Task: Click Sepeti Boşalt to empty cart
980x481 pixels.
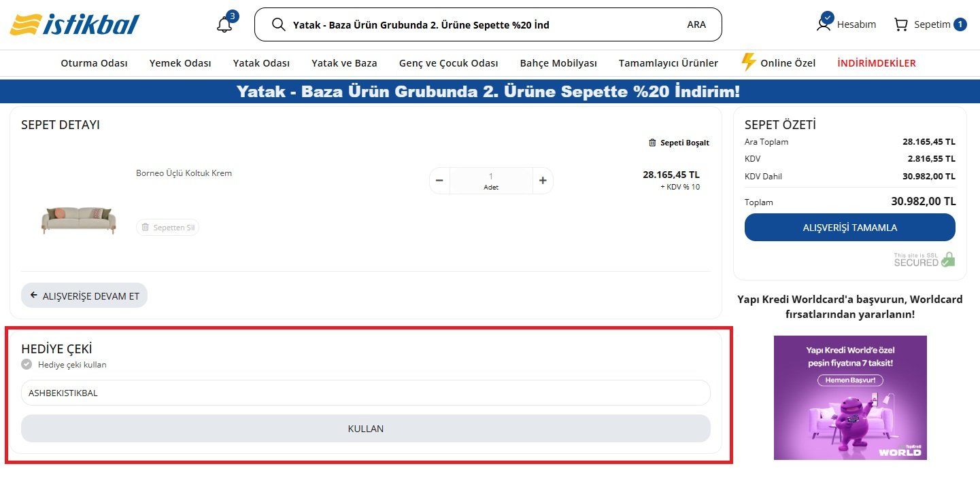Action: point(679,143)
